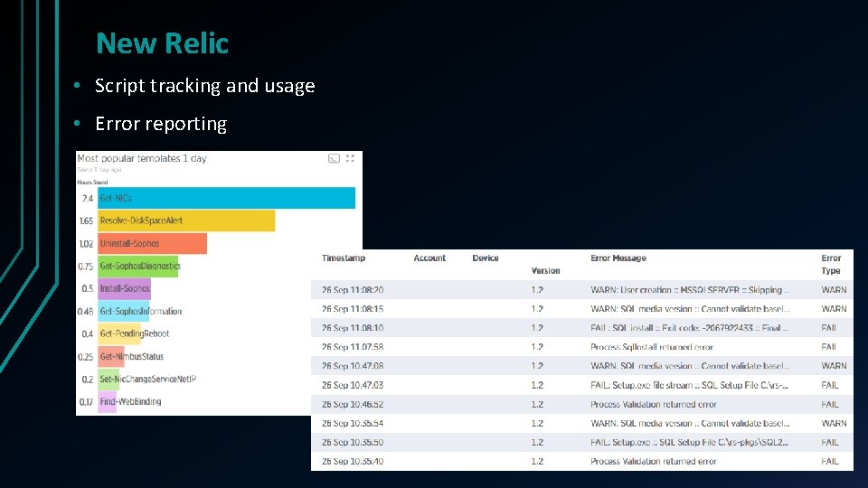Viewport: 868px width, 488px height.
Task: Select the Get-PendingReboot bar
Action: [119, 333]
